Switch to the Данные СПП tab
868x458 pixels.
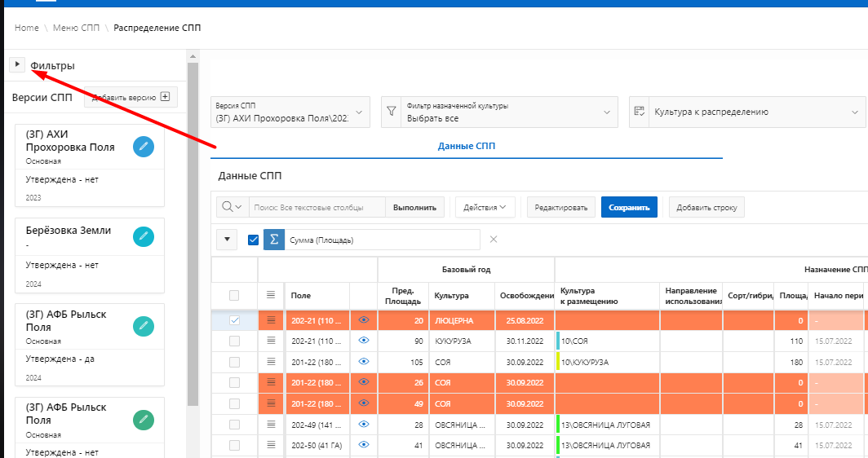466,146
